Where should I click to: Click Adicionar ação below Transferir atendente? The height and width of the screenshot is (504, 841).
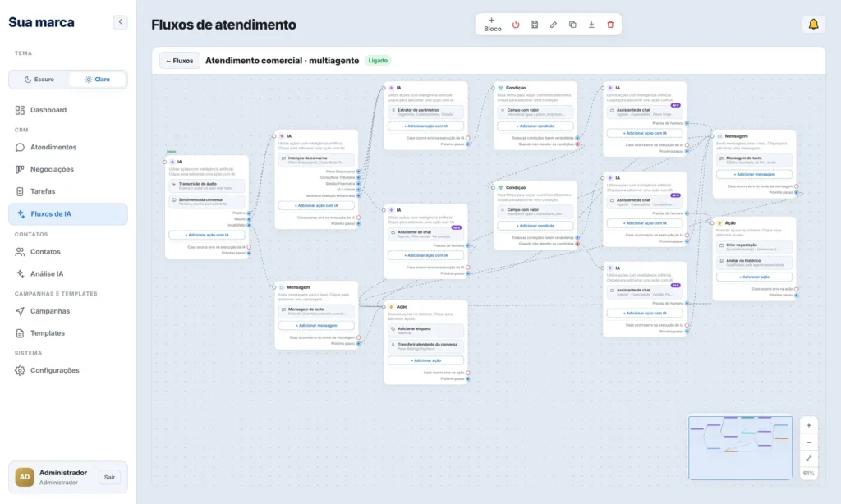426,361
